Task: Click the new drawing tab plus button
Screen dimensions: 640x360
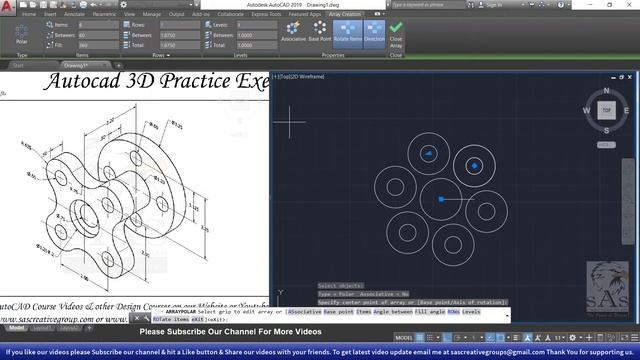Action: click(118, 65)
